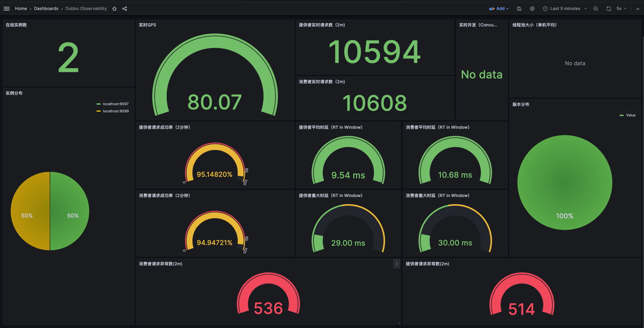The image size is (644, 328).
Task: Save the current dashboard
Action: (519, 8)
